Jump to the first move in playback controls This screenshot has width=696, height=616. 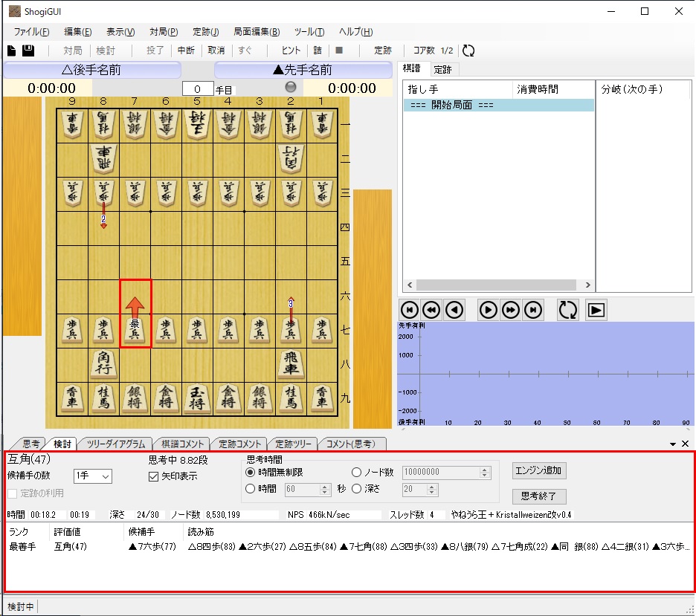click(x=409, y=310)
